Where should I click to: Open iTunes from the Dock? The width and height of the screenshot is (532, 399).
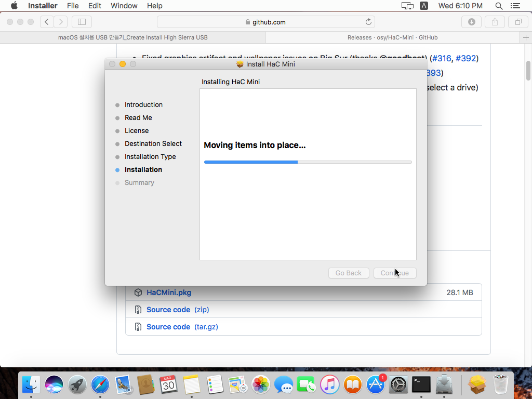[x=329, y=385]
